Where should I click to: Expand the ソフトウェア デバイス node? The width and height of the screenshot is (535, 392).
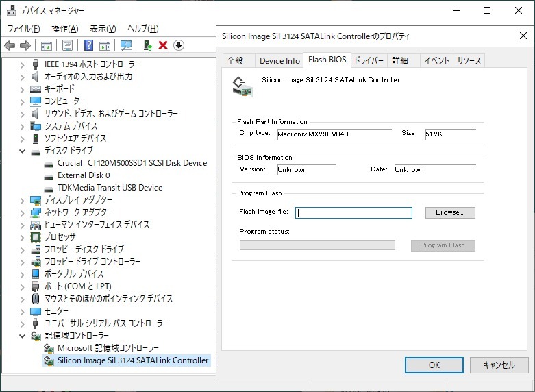tap(22, 138)
